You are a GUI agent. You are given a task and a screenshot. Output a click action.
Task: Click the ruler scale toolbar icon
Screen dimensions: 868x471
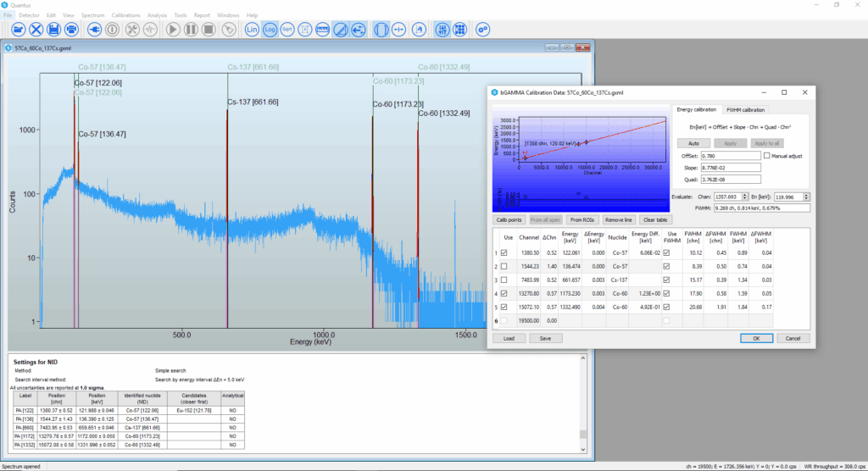323,30
